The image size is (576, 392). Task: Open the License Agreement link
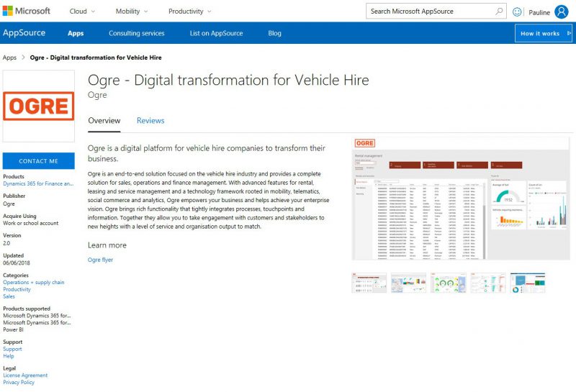(x=25, y=375)
